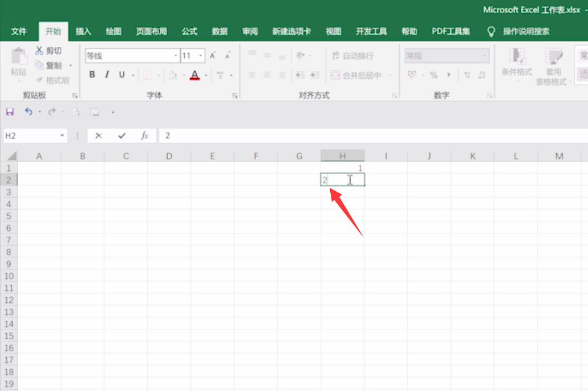The image size is (588, 391).
Task: Click the Insert Function fx icon
Action: 145,136
